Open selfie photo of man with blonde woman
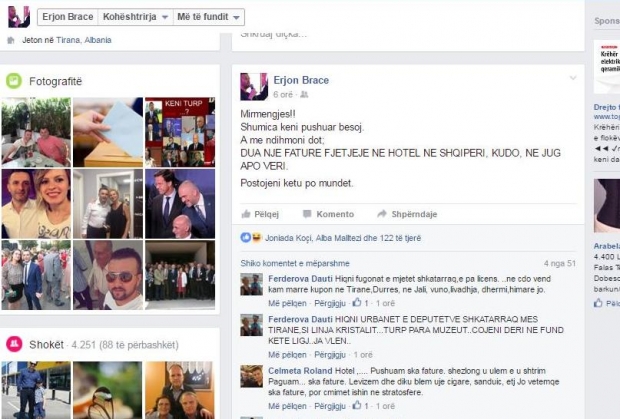Viewport: 620px width, 419px height. 36,204
